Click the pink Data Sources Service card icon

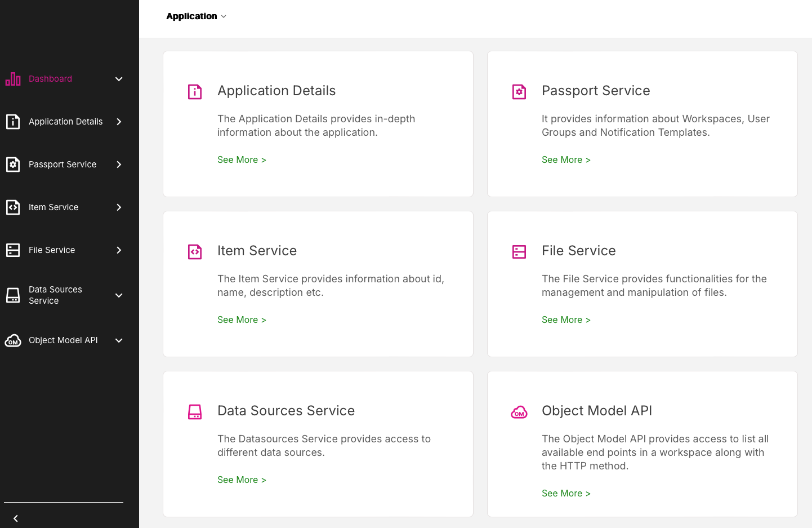tap(195, 412)
